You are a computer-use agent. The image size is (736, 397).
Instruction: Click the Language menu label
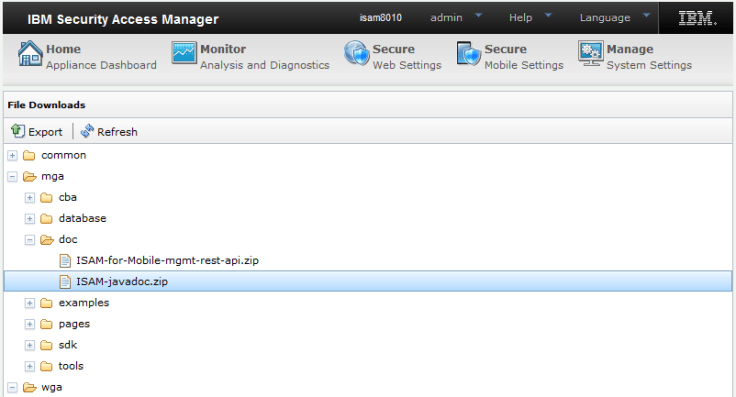pyautogui.click(x=605, y=18)
